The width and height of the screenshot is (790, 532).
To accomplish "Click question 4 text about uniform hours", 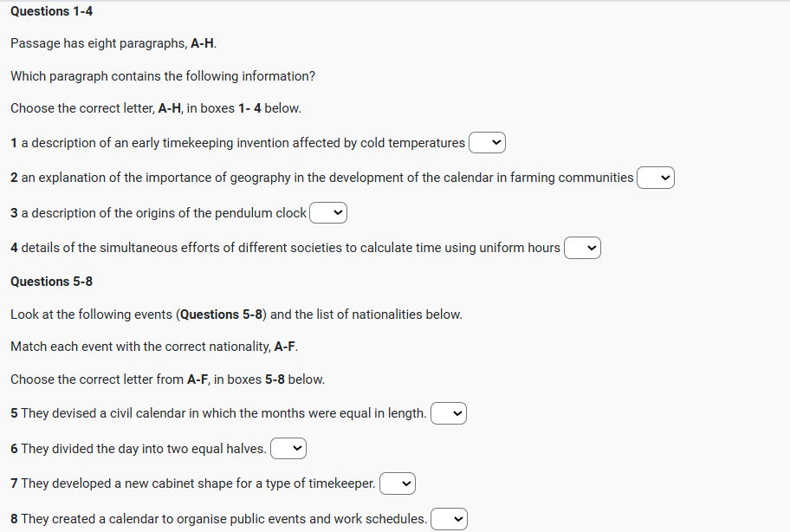I will pyautogui.click(x=286, y=248).
